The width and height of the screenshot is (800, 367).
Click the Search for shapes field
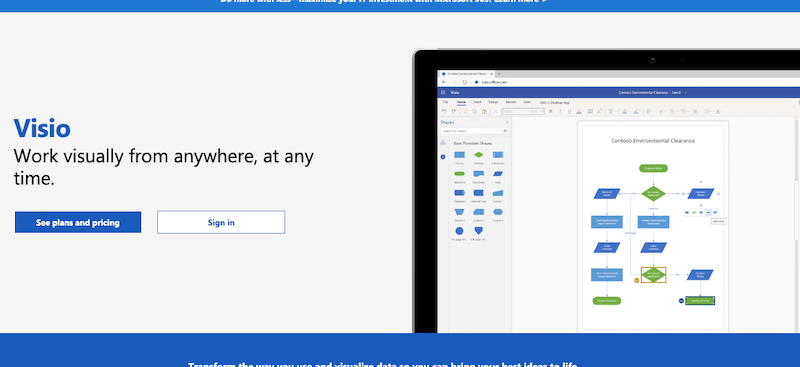pos(472,131)
